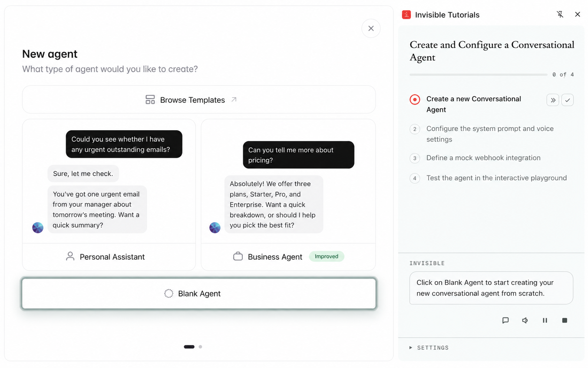This screenshot has height=368, width=588.
Task: Pause the tutorial playback
Action: 545,320
